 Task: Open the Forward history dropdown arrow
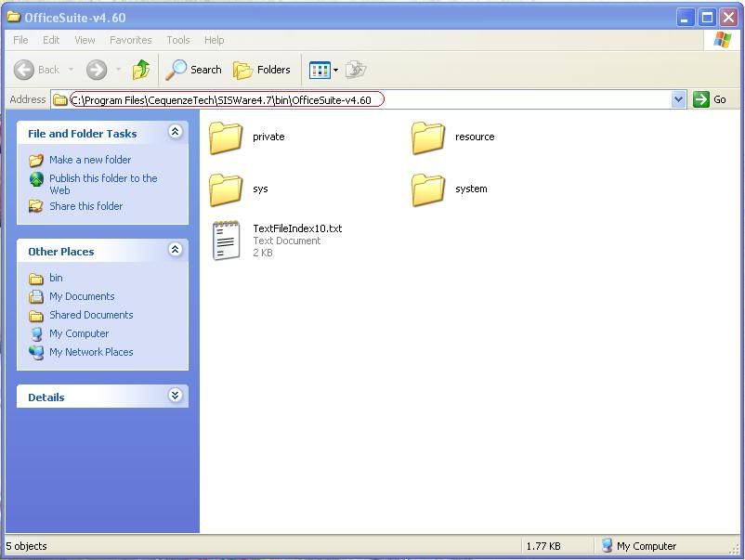(x=118, y=70)
